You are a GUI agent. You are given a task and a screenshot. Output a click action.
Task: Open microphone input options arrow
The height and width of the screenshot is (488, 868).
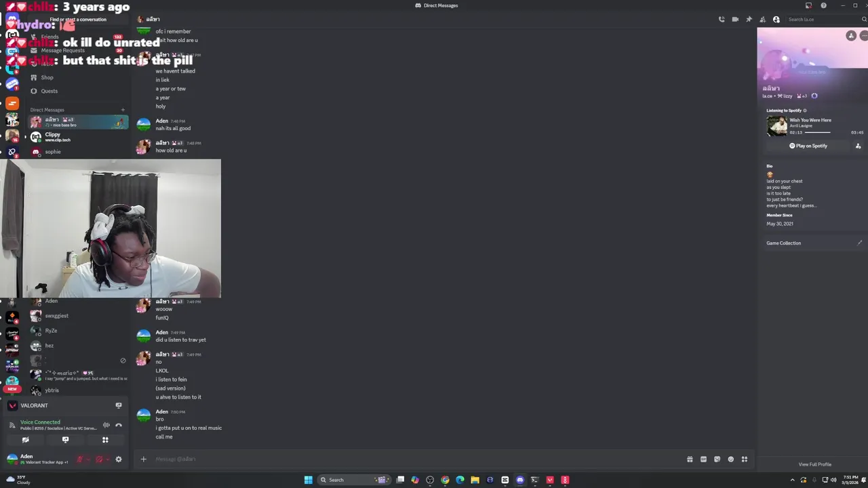coord(89,459)
